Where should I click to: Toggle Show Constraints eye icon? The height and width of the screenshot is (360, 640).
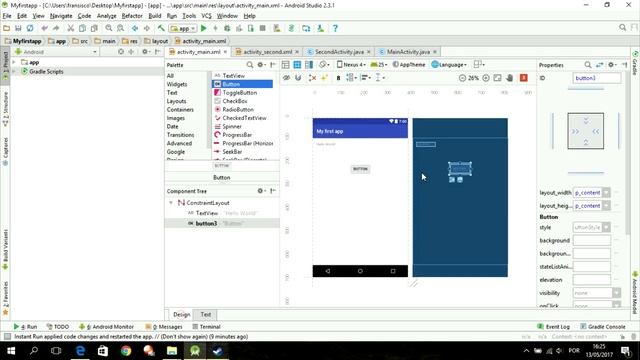(x=287, y=78)
